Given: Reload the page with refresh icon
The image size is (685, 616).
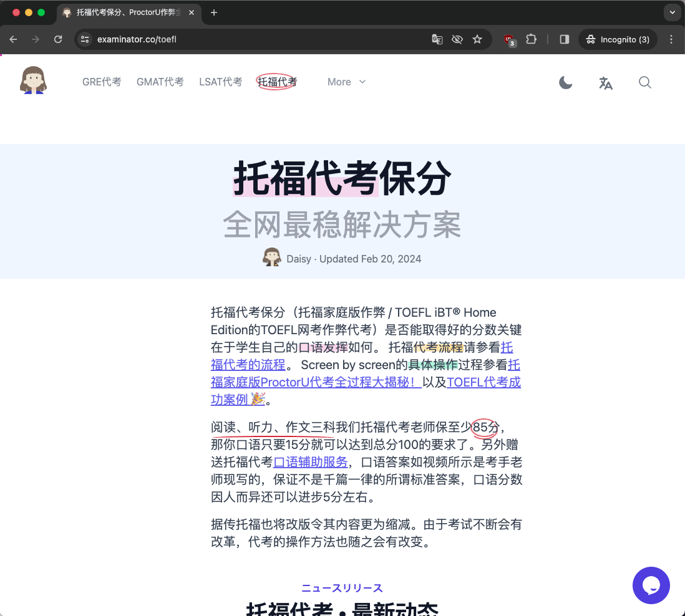Looking at the screenshot, I should [58, 39].
